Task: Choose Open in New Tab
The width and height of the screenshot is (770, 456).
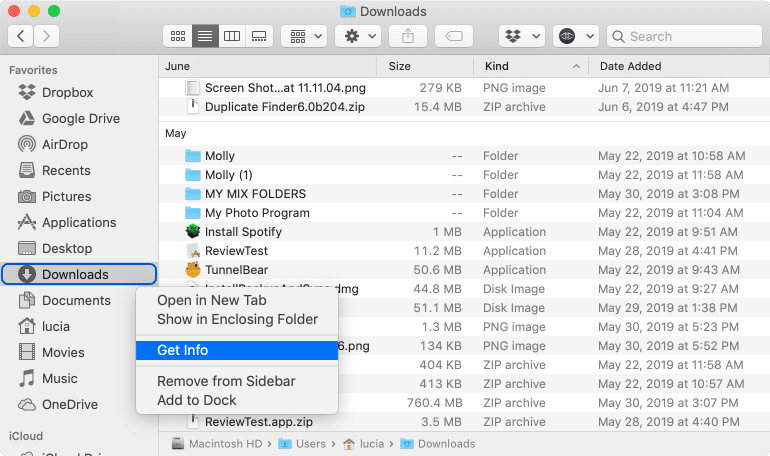Action: [x=211, y=301]
